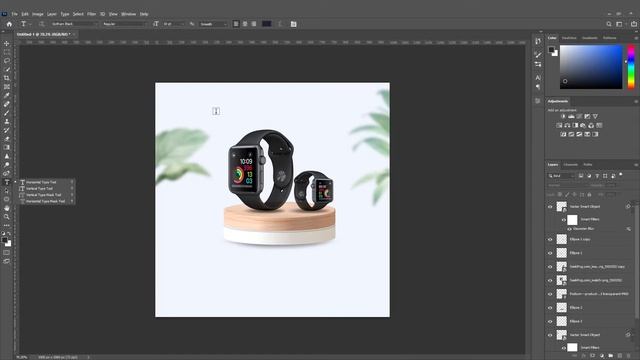Toggle layer filtering on or off switch
Viewport: 640px width, 360px height.
621,175
